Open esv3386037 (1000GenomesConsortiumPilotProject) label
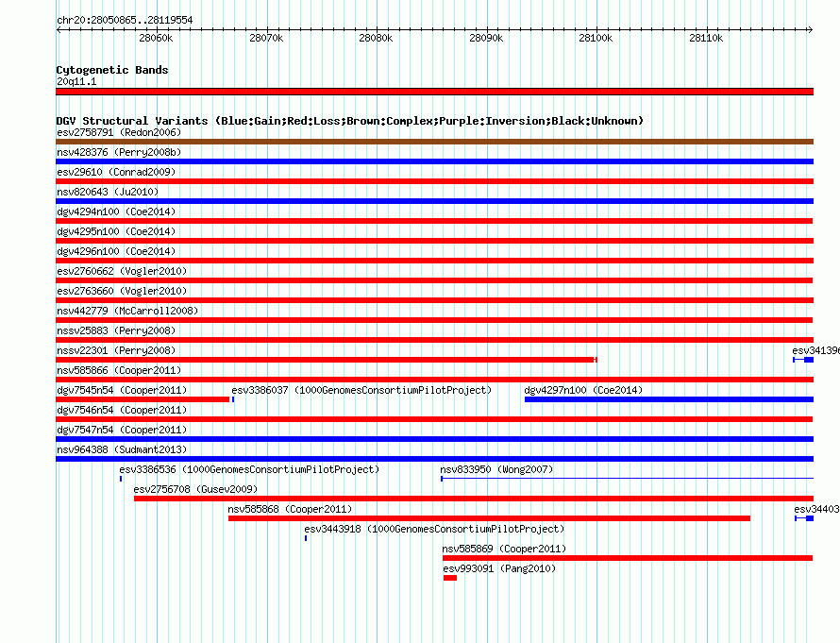The height and width of the screenshot is (643, 840). pos(361,390)
